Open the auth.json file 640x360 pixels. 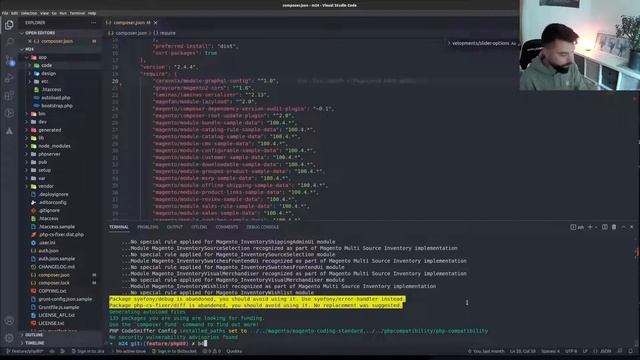point(60,251)
